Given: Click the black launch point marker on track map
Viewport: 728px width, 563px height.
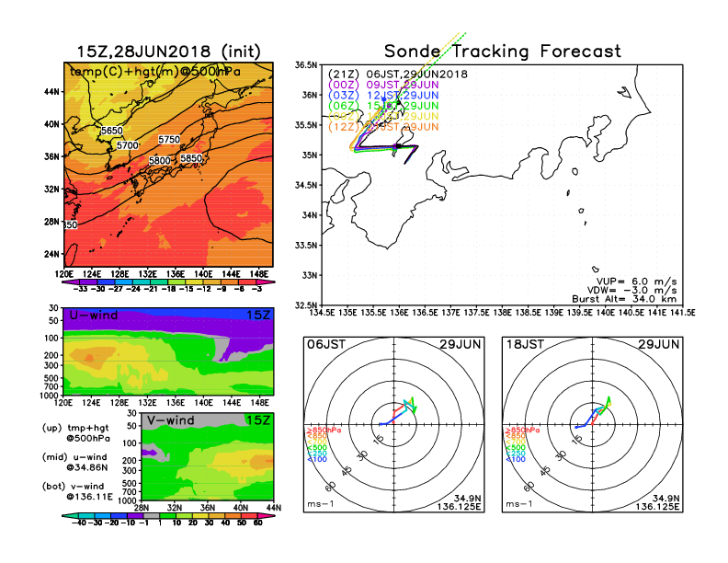Looking at the screenshot, I should point(398,146).
